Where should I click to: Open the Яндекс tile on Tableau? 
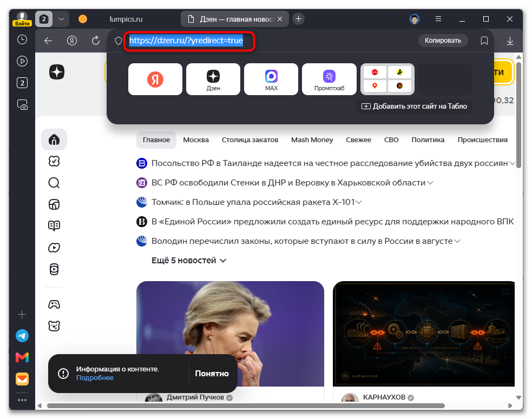tap(155, 79)
